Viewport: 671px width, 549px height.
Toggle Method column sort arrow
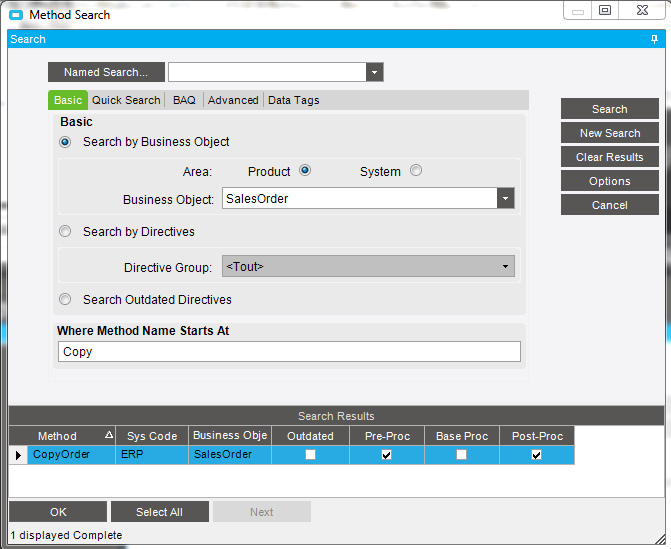(x=109, y=435)
